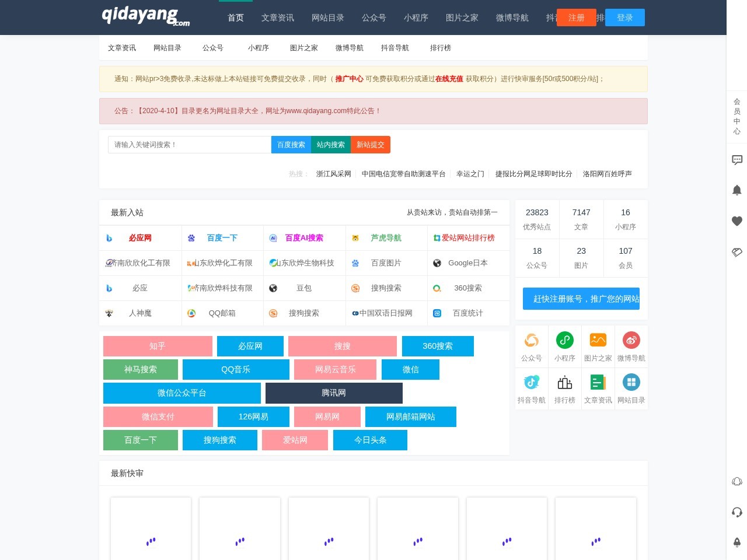Viewport: 747px width, 560px height.
Task: Open the 小程序 green icon shortcut
Action: 564,341
